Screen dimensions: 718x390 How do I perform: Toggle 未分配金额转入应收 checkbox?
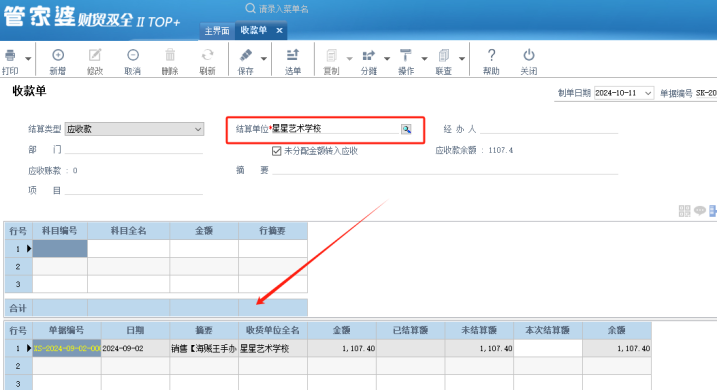(277, 151)
